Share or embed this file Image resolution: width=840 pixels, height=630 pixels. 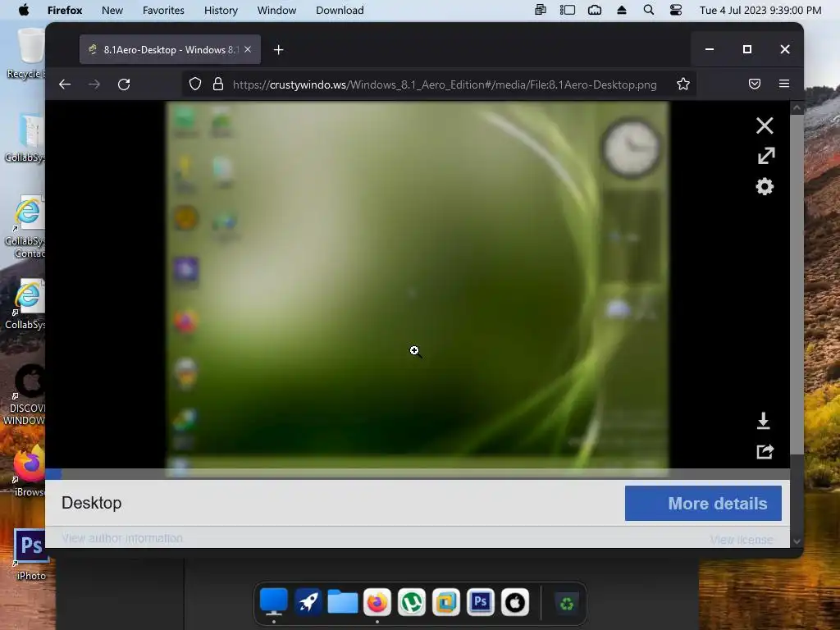coord(765,452)
